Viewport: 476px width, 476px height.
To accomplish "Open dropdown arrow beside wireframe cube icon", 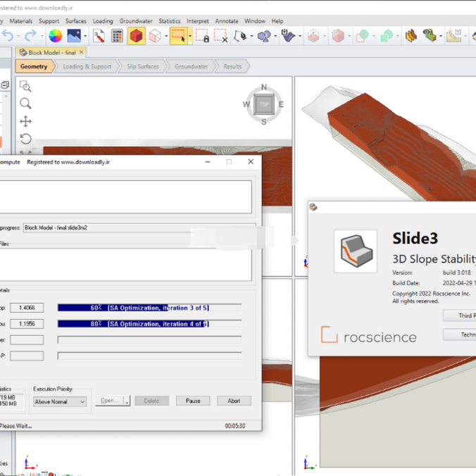I will pyautogui.click(x=166, y=36).
